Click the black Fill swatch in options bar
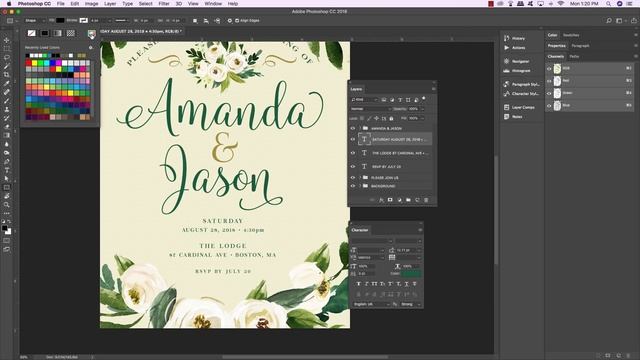 (x=60, y=20)
